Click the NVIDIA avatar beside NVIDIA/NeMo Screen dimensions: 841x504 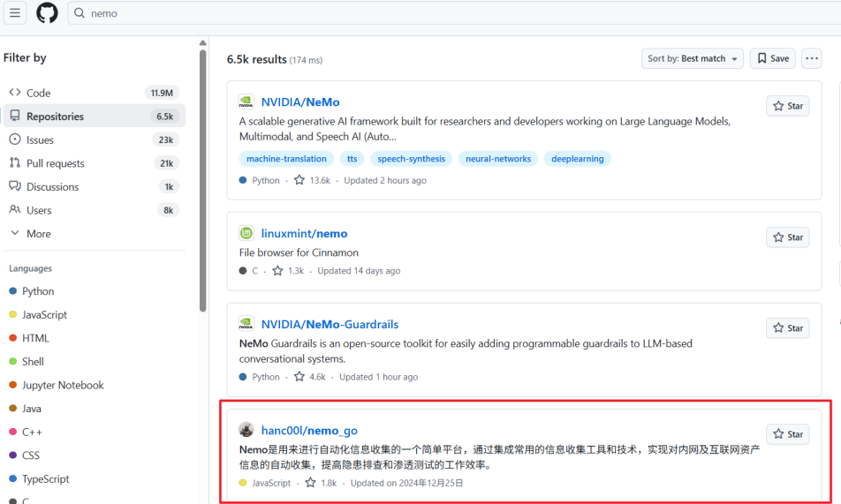246,102
